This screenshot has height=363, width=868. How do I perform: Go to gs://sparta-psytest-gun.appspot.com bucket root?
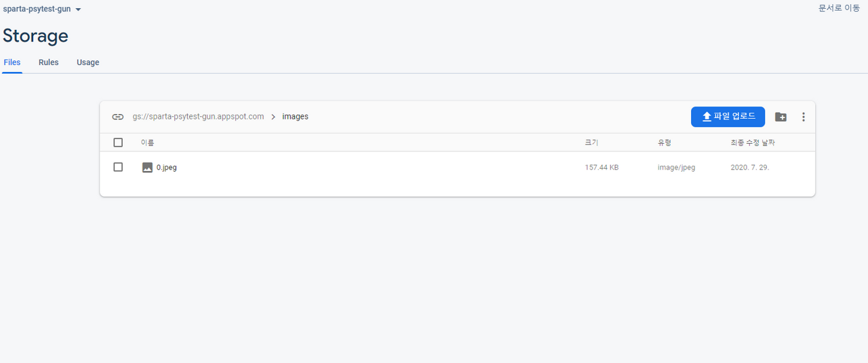(199, 117)
